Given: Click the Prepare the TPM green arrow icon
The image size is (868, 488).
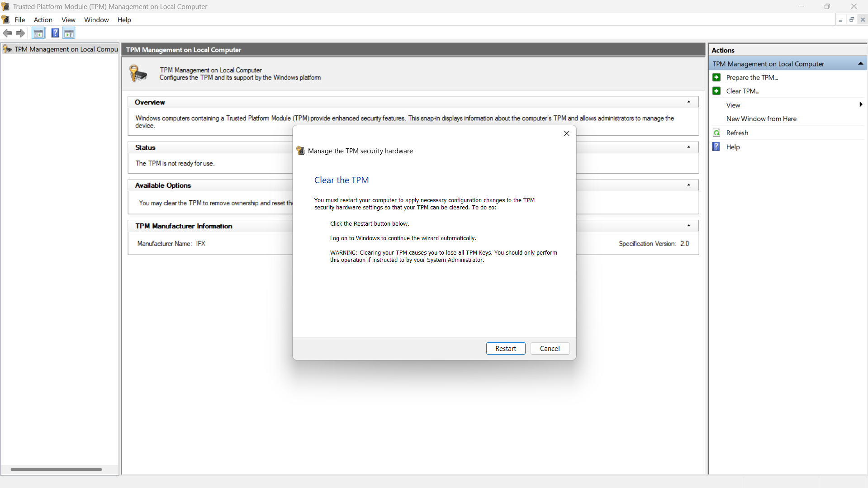Looking at the screenshot, I should coord(716,77).
